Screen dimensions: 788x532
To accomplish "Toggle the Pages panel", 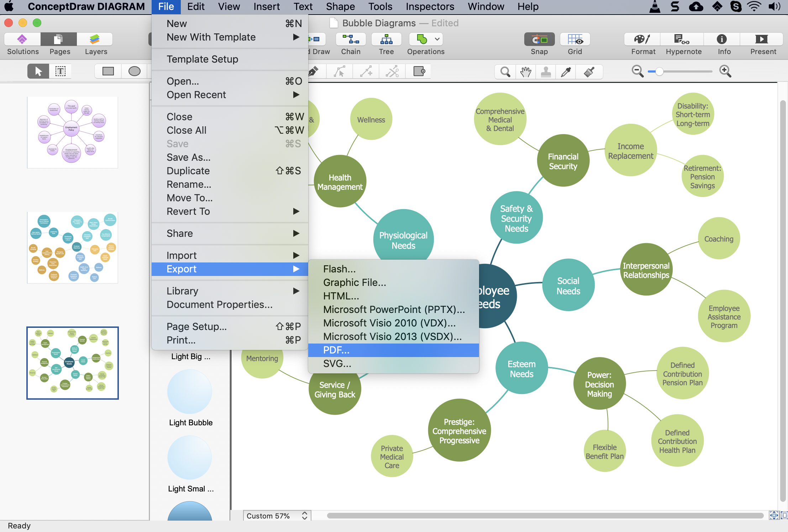I will click(x=59, y=39).
